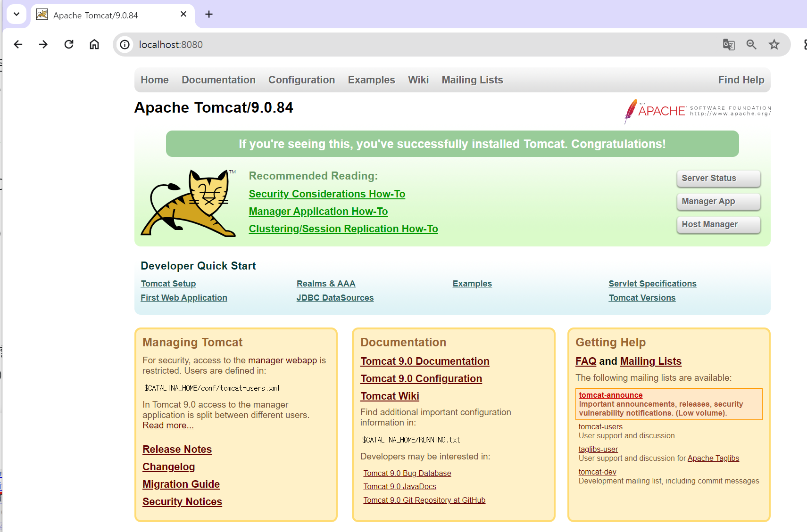Open the tomcat-users mailing list link
807x532 pixels.
click(600, 427)
